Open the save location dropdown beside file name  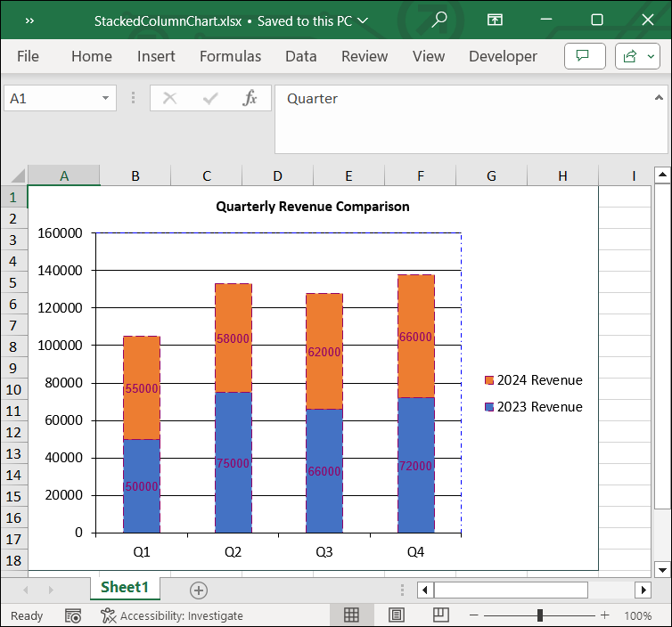point(363,20)
